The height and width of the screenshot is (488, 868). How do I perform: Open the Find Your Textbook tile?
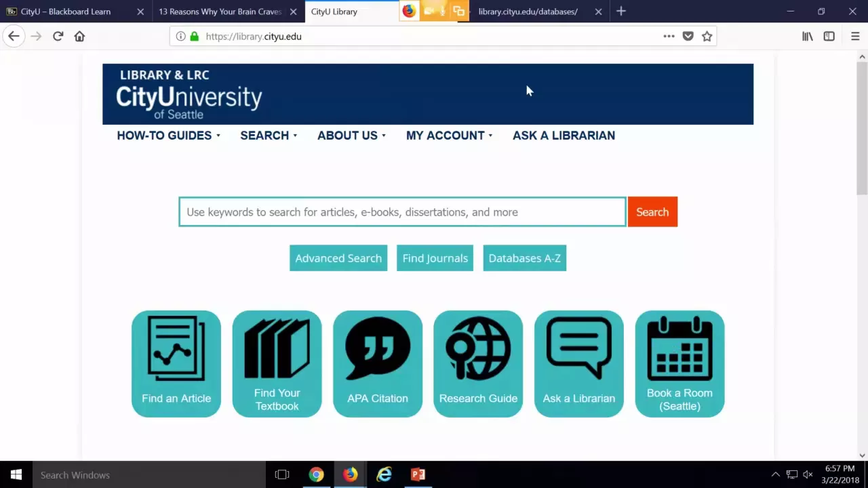point(277,364)
